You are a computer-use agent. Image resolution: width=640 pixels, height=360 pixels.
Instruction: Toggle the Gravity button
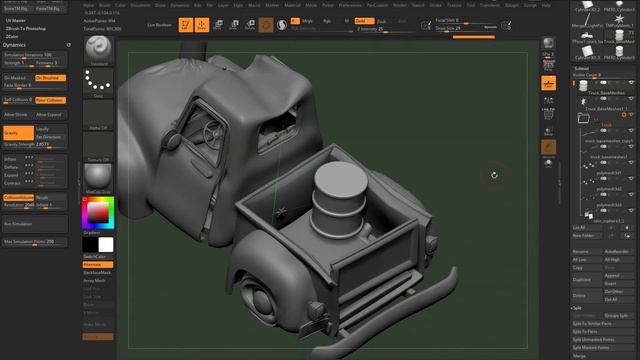18,133
